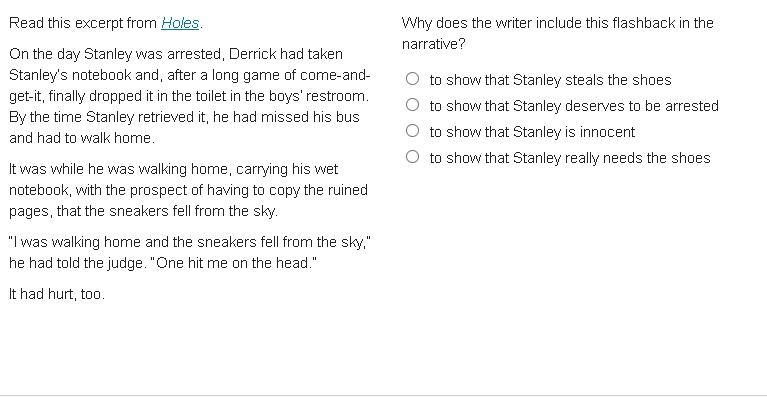Viewport: 767px width, 397px height.
Task: Click 'Read this excerpt from' instruction text
Action: pos(83,23)
